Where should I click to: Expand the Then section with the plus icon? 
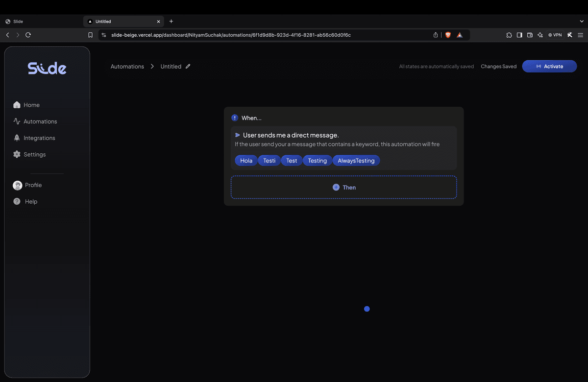pos(336,187)
